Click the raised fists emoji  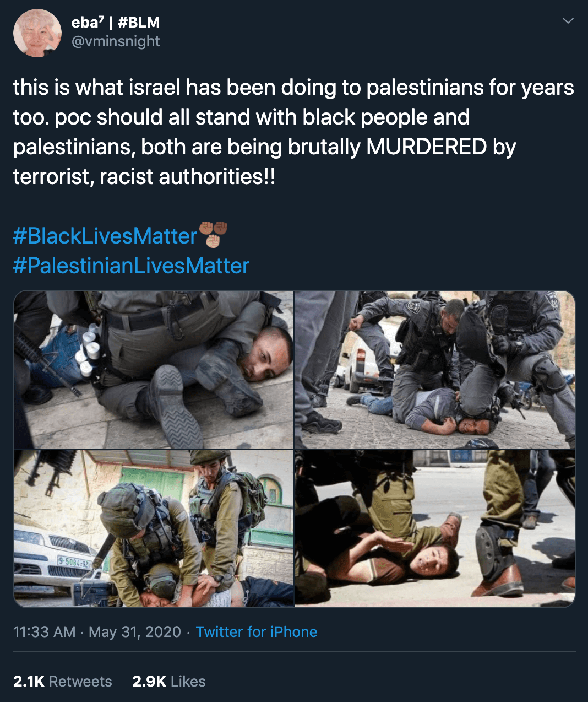coord(213,234)
